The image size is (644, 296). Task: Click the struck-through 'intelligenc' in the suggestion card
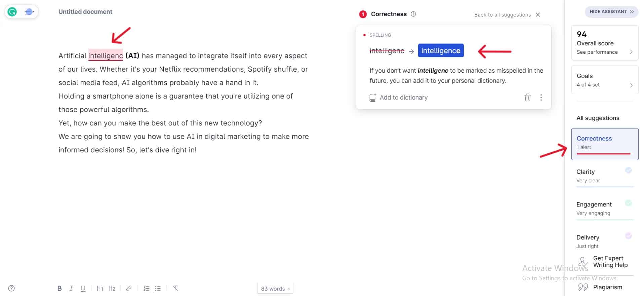click(387, 51)
